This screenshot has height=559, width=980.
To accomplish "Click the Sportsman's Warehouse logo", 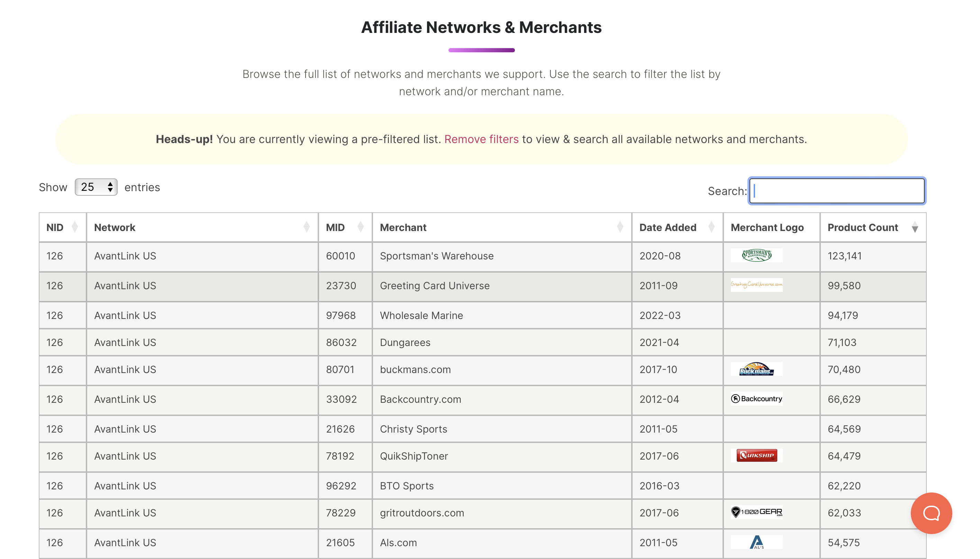I will point(756,255).
